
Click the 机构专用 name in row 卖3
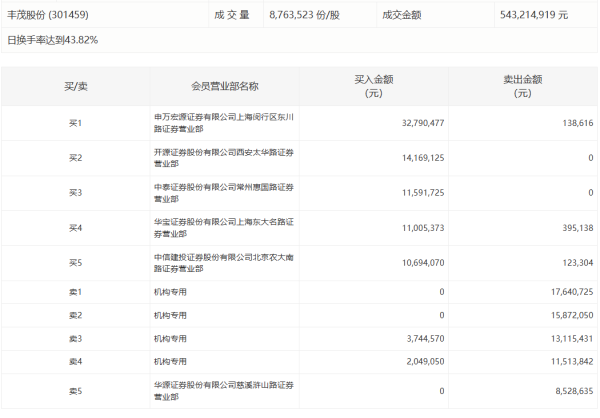[x=170, y=339]
